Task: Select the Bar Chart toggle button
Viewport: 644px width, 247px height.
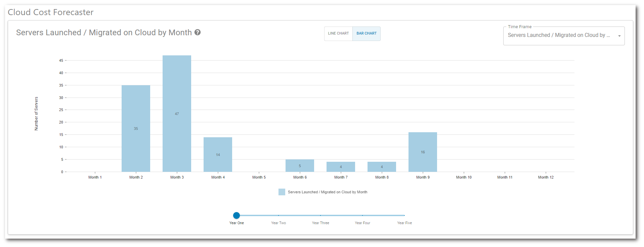Action: click(x=366, y=34)
